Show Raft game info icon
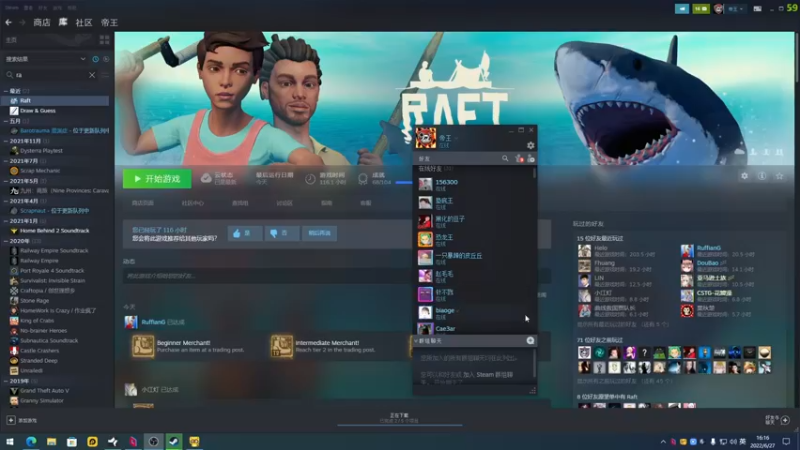 (x=762, y=176)
